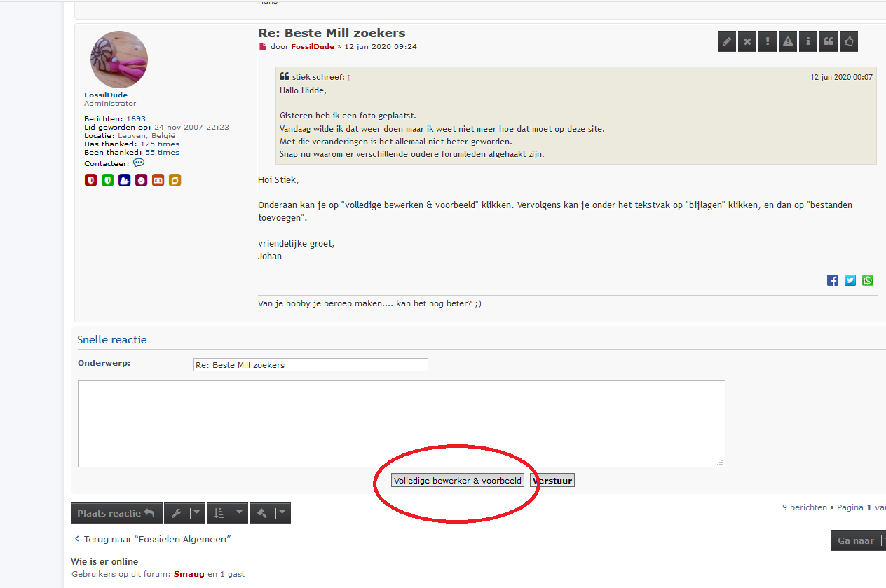Click the pencil edit post icon
886x588 pixels.
click(x=727, y=42)
